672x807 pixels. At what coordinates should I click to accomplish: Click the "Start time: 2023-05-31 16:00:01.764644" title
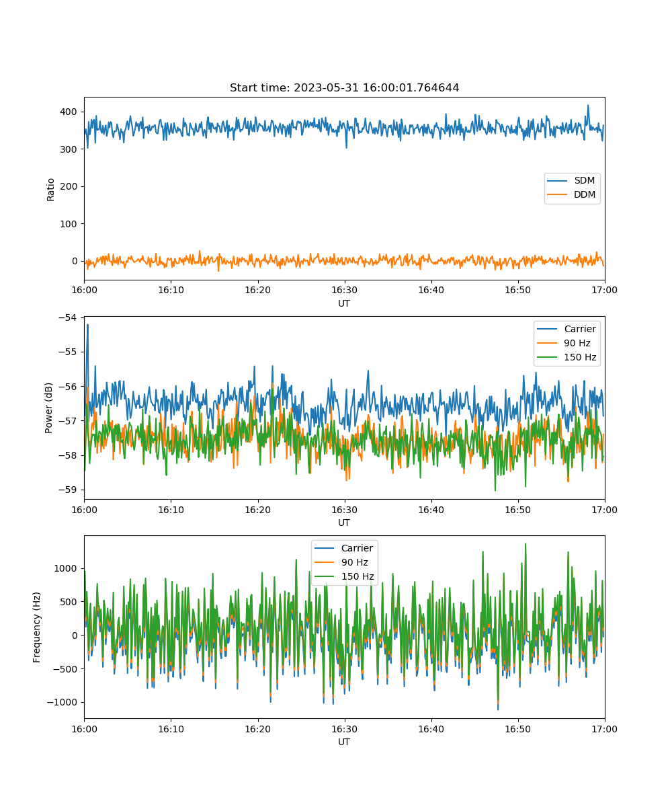(x=344, y=88)
